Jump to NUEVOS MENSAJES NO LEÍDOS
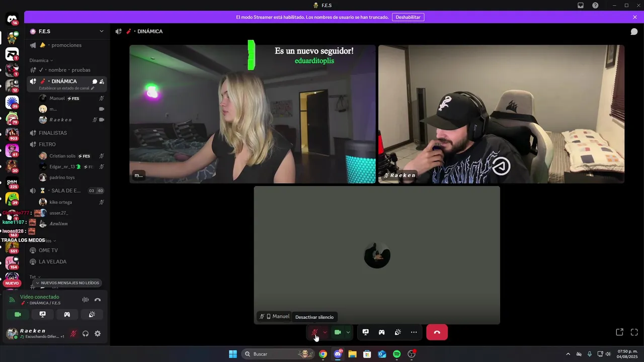 point(67,283)
